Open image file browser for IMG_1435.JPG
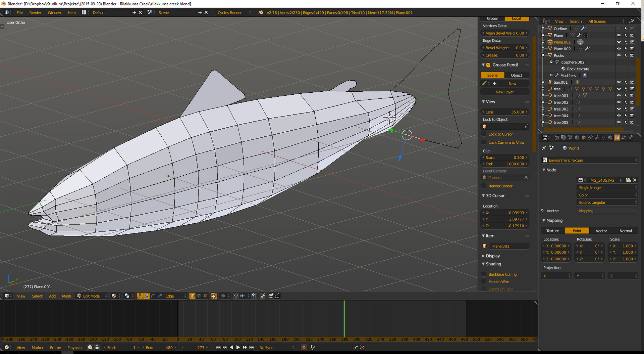 (628, 180)
